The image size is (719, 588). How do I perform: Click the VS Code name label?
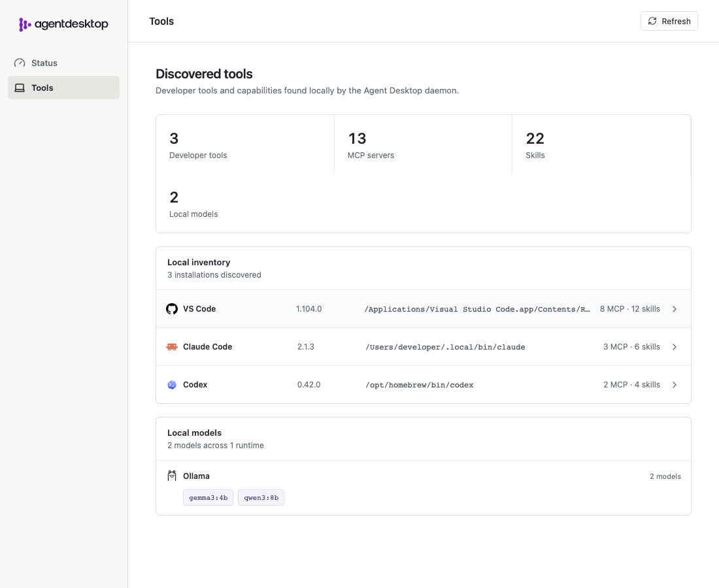coord(199,309)
